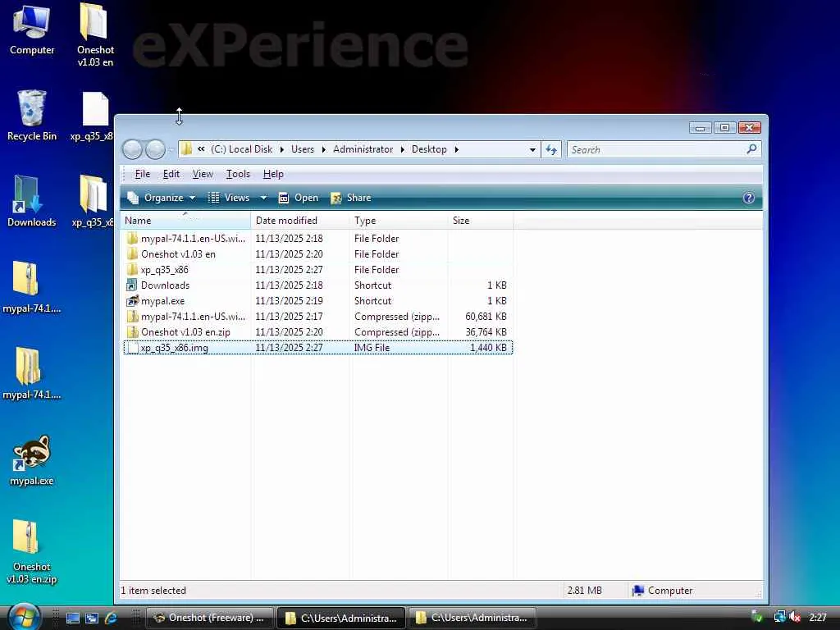Screen dimensions: 840x630
Task: Click the muted volume tray icon
Action: coord(794,617)
